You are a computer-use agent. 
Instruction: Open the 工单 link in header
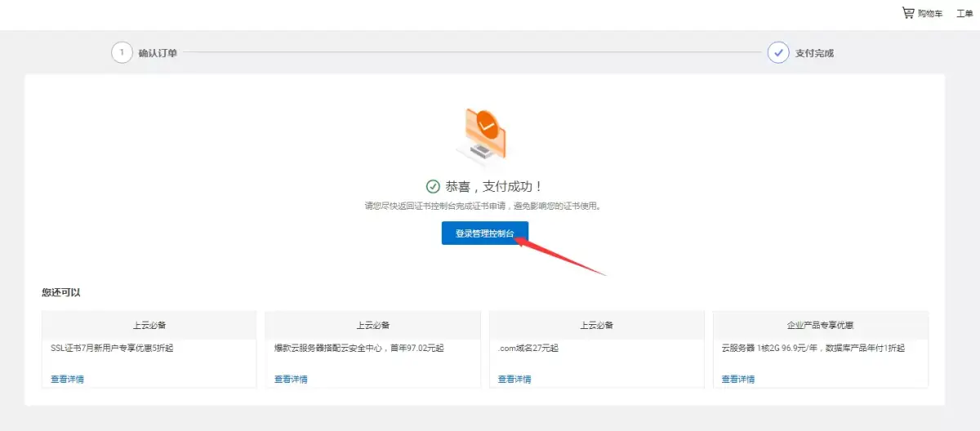964,14
